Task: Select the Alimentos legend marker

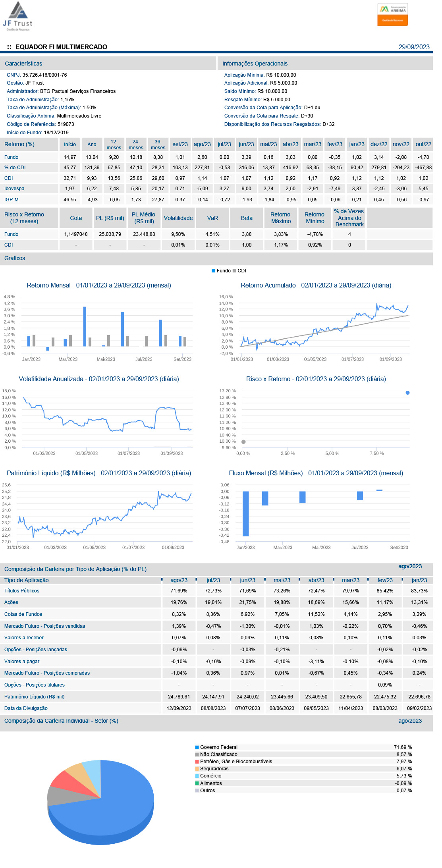Action: [197, 783]
